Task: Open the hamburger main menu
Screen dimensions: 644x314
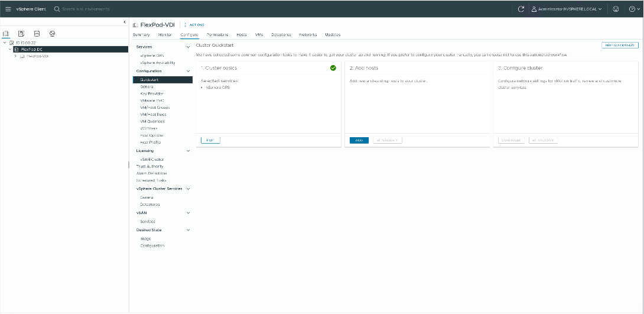Action: coord(8,9)
